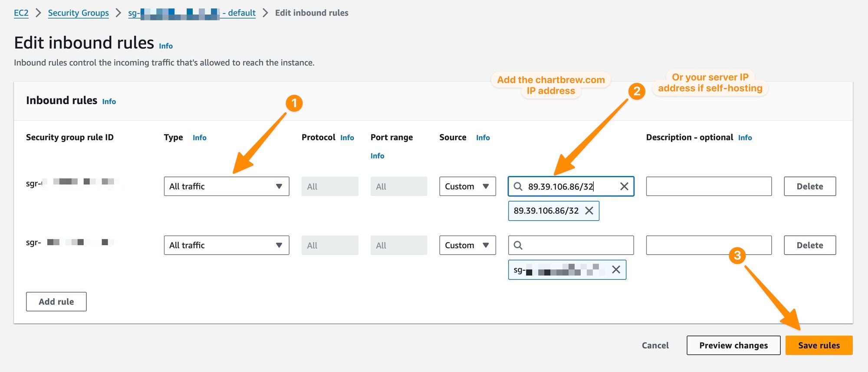This screenshot has height=372, width=868.
Task: Open Security Groups from the breadcrumb
Action: click(78, 13)
